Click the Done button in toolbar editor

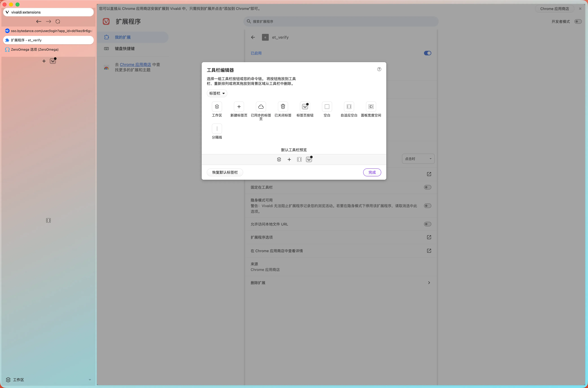click(372, 173)
